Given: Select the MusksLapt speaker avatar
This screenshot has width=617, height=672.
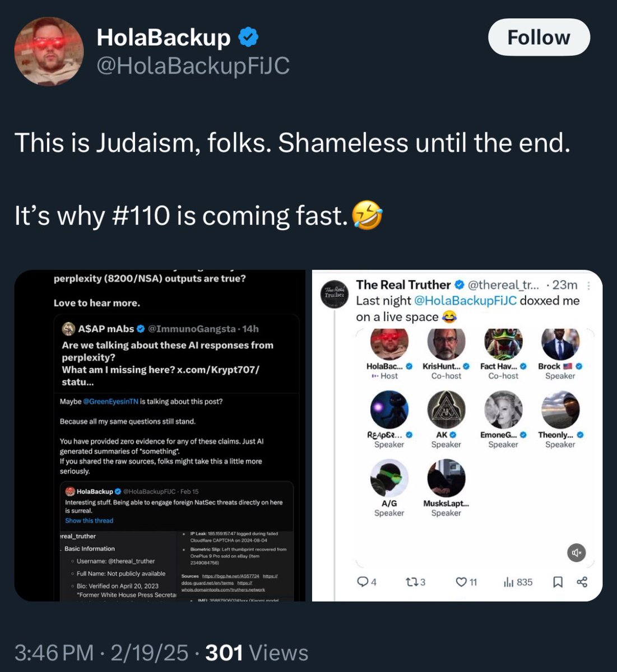Looking at the screenshot, I should pyautogui.click(x=446, y=479).
